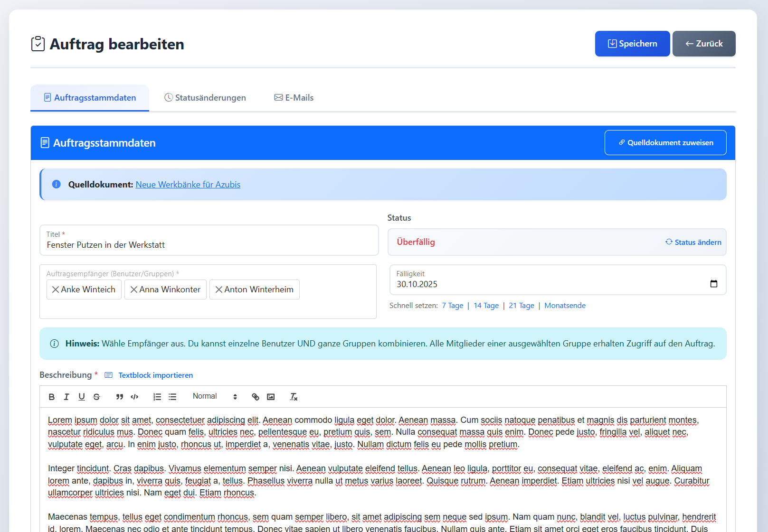Viewport: 768px width, 532px height.
Task: Toggle underline formatting button
Action: [x=82, y=397]
